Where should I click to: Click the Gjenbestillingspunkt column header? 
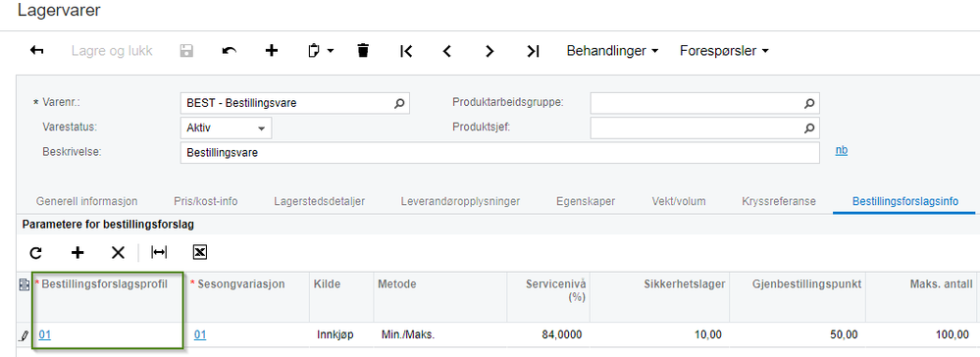coord(798,297)
